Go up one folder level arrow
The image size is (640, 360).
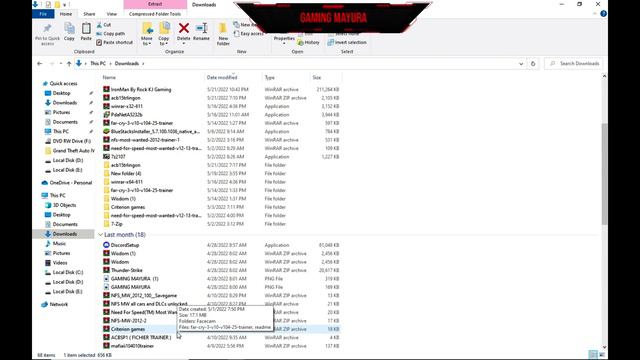[x=69, y=64]
